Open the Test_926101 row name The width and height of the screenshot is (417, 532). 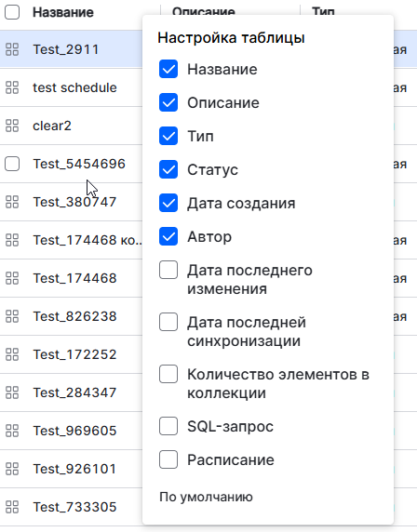coord(74,469)
